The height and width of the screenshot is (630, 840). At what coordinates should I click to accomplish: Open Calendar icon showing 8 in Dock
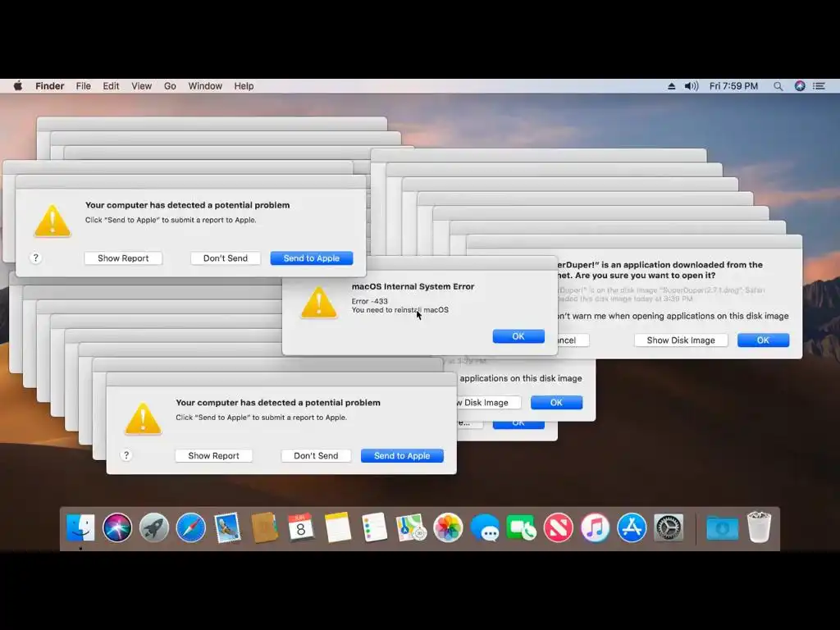[x=300, y=527]
